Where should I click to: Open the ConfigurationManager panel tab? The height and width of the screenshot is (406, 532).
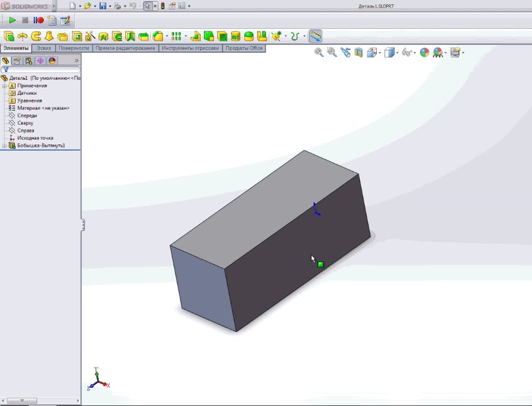29,61
